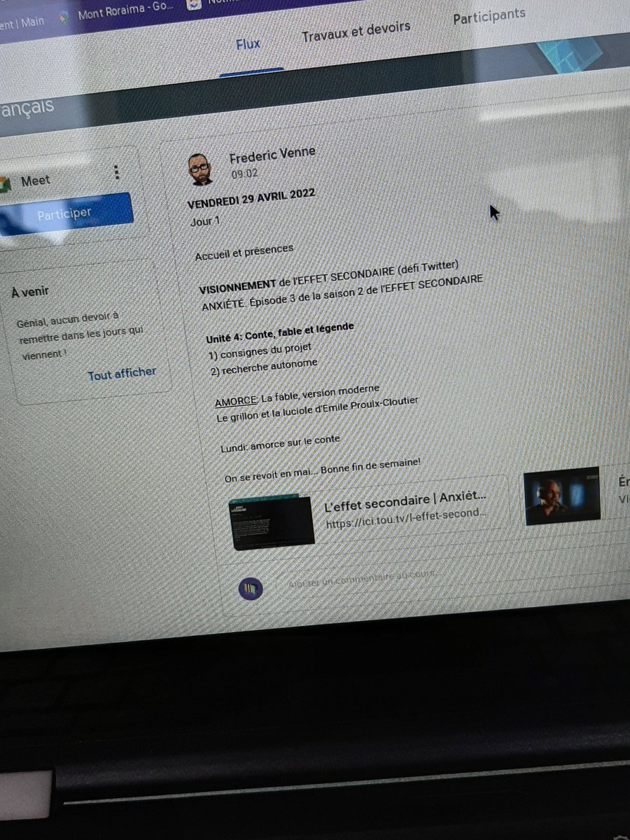630x840 pixels.
Task: Open the Participants tab
Action: [x=489, y=17]
